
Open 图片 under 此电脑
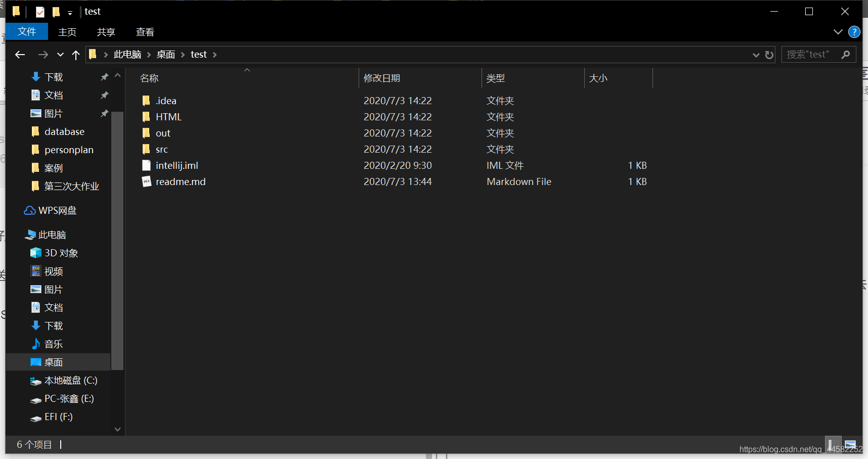point(54,289)
